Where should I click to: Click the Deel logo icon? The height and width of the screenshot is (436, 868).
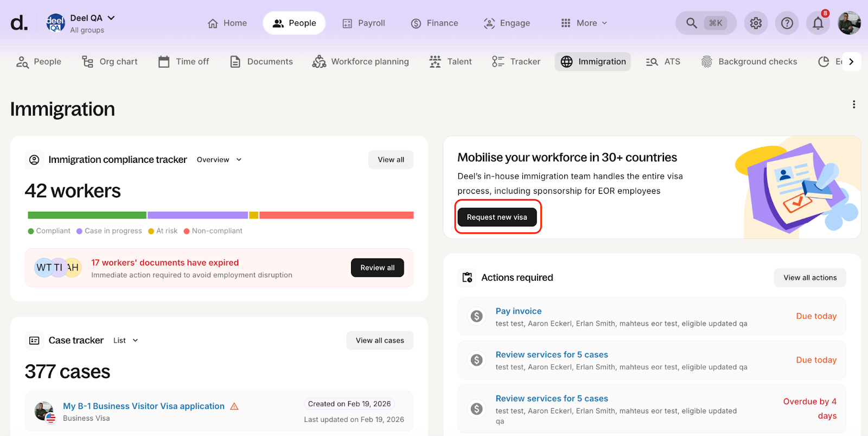pos(19,23)
